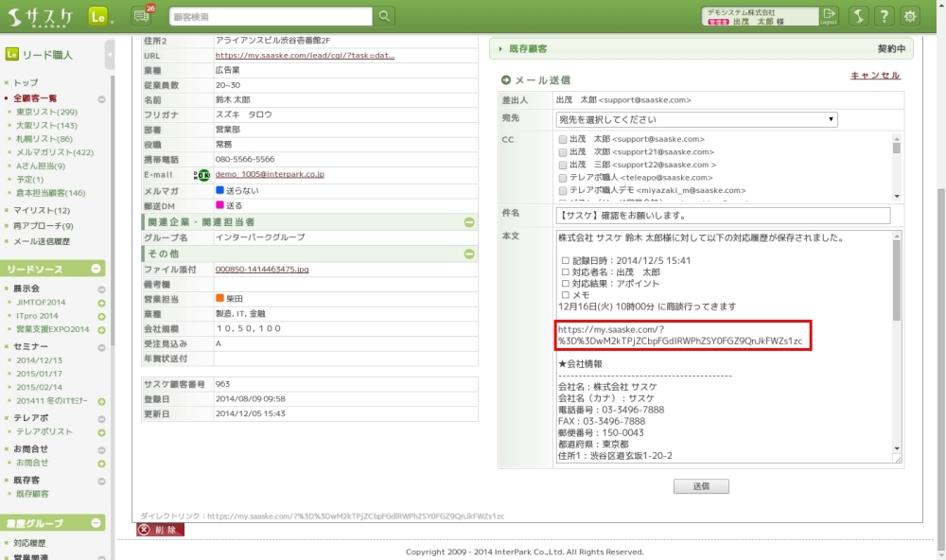The width and height of the screenshot is (946, 560).
Task: Click the キャンセル link
Action: pyautogui.click(x=875, y=76)
